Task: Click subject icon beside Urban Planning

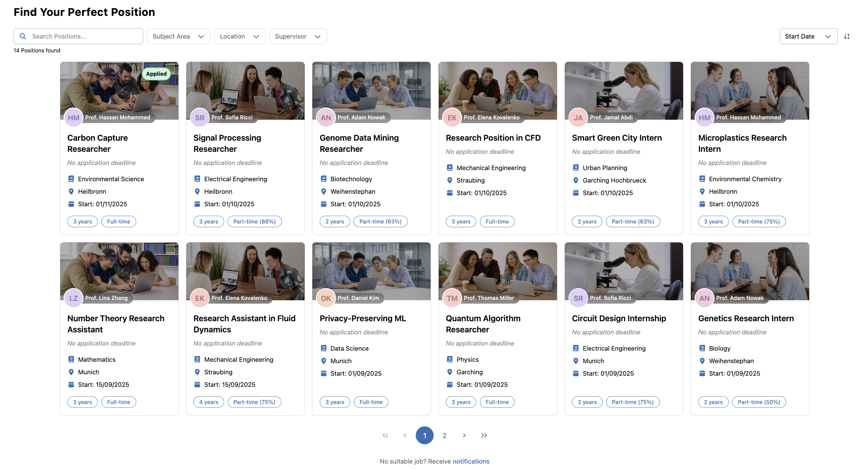Action: coord(576,168)
